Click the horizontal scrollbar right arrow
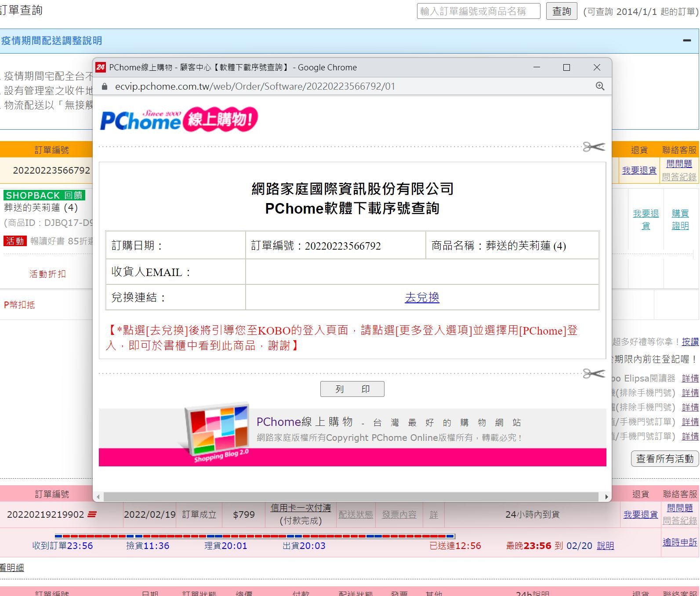This screenshot has width=700, height=596. 606,497
